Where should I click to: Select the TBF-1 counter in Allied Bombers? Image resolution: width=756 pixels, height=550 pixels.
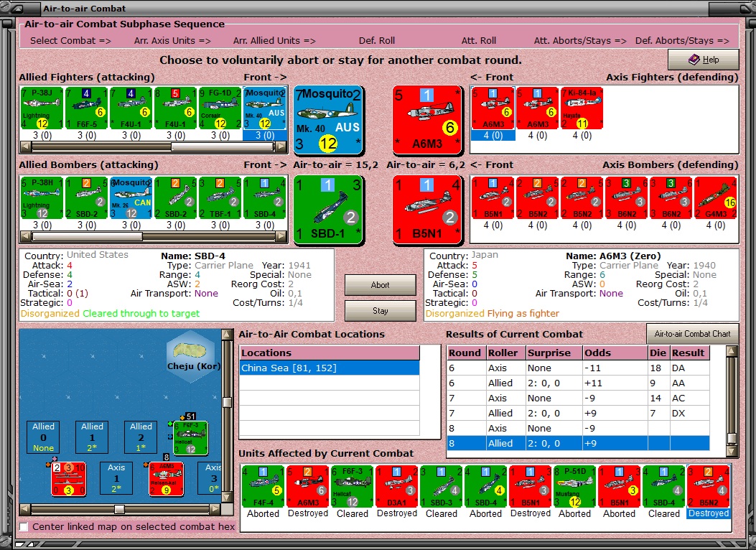point(220,197)
